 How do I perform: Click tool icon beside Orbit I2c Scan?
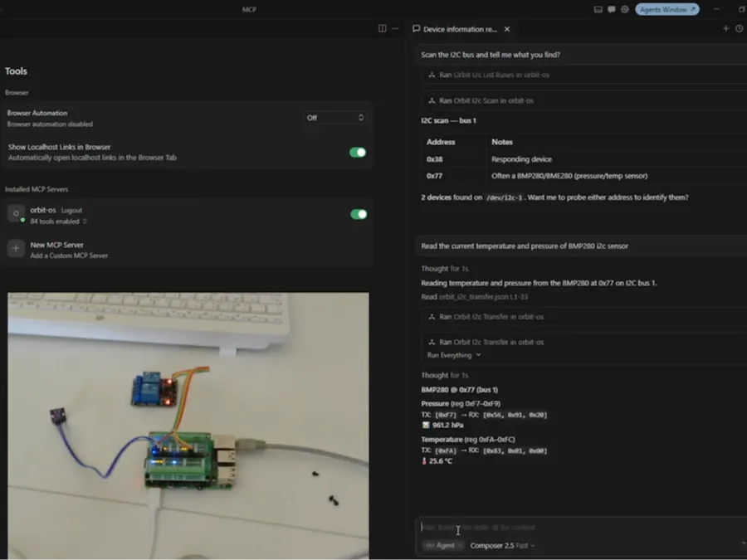[x=432, y=100]
